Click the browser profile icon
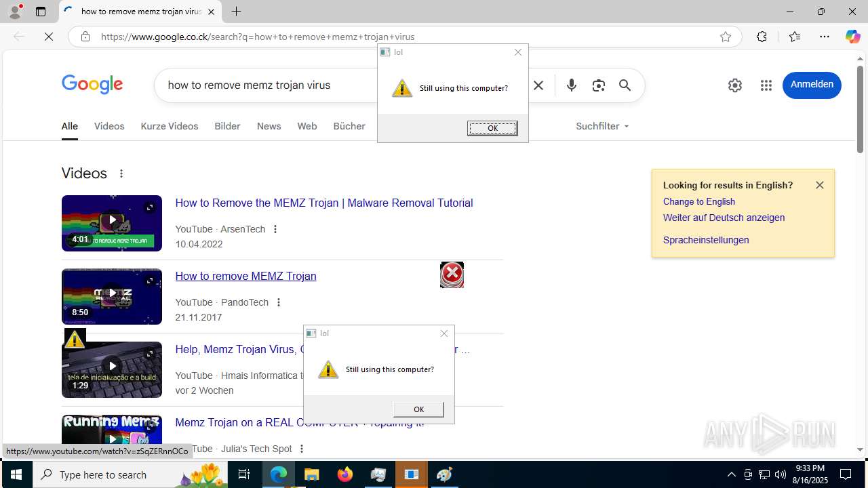Screen dimensions: 868x488 [15, 12]
